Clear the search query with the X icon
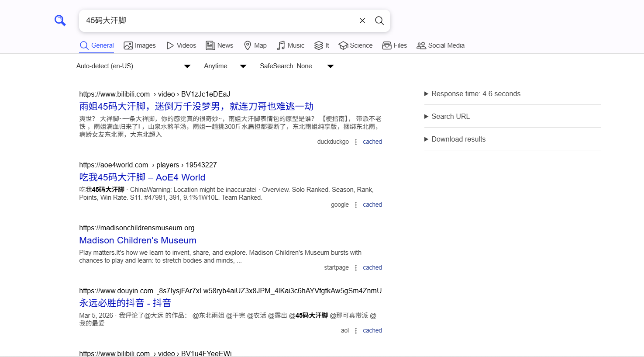The width and height of the screenshot is (644, 357). coord(362,21)
